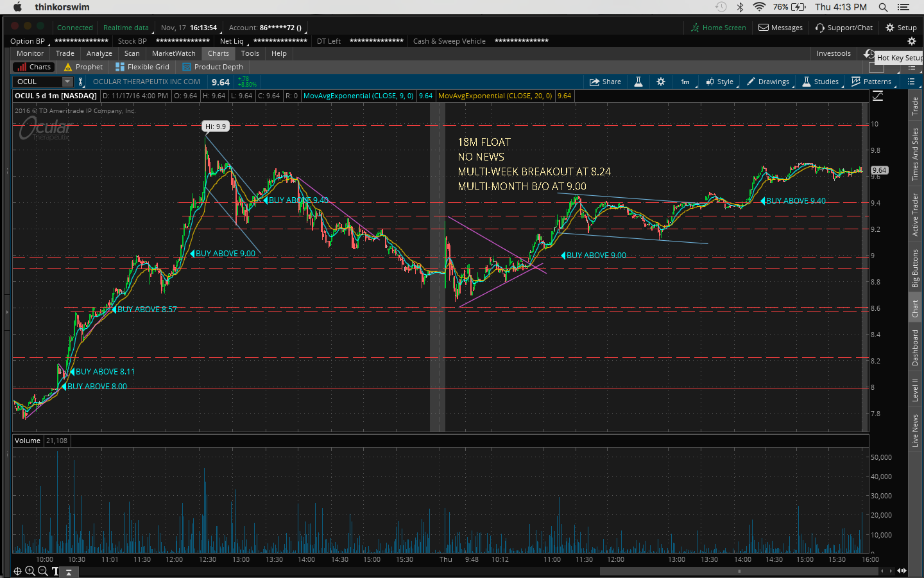Open the Share chart option

coord(605,82)
